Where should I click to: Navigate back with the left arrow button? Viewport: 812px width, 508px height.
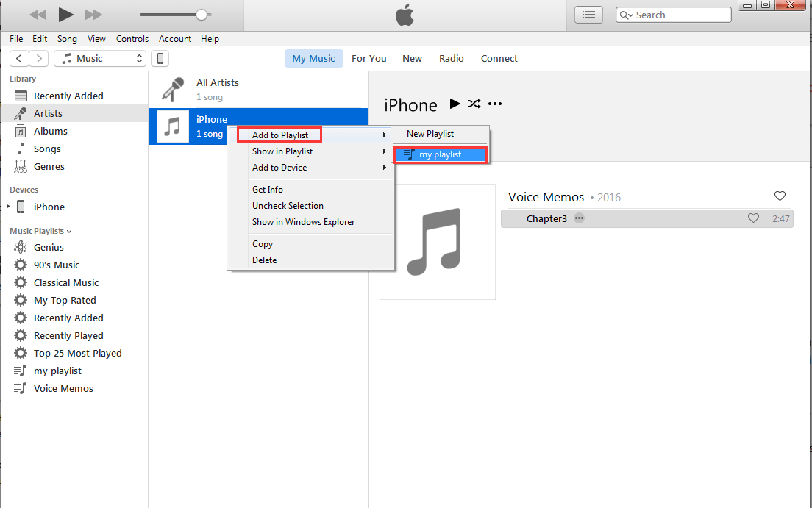point(19,59)
